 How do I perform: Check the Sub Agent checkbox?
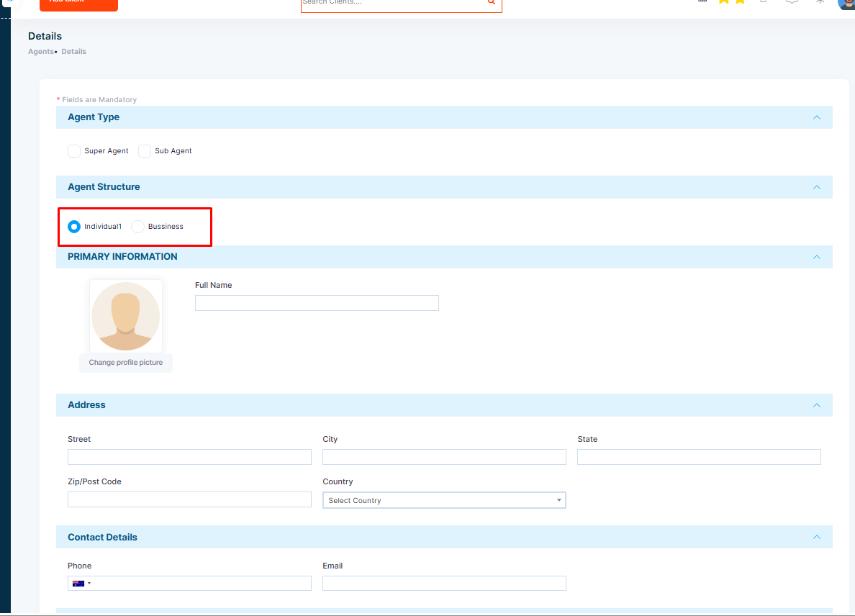145,151
